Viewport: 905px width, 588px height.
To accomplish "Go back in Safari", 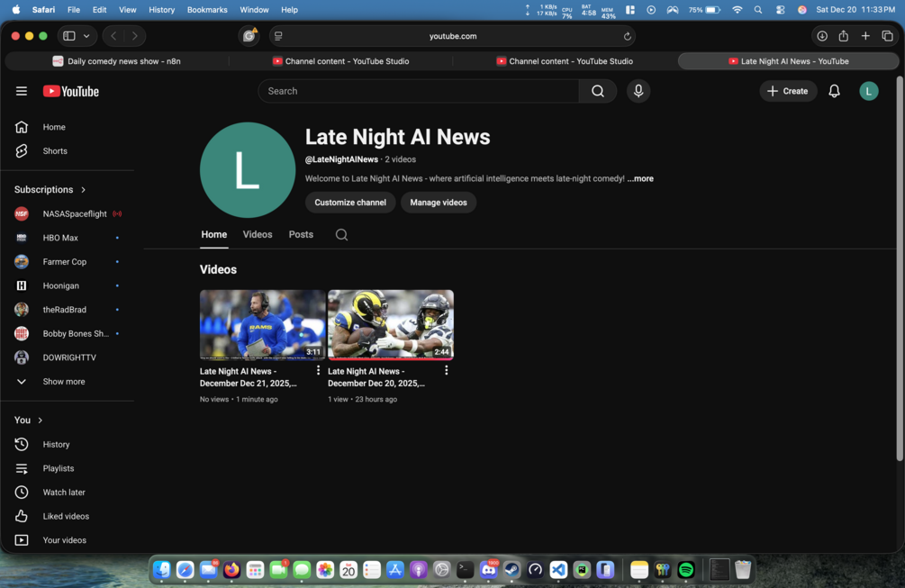I will point(113,36).
